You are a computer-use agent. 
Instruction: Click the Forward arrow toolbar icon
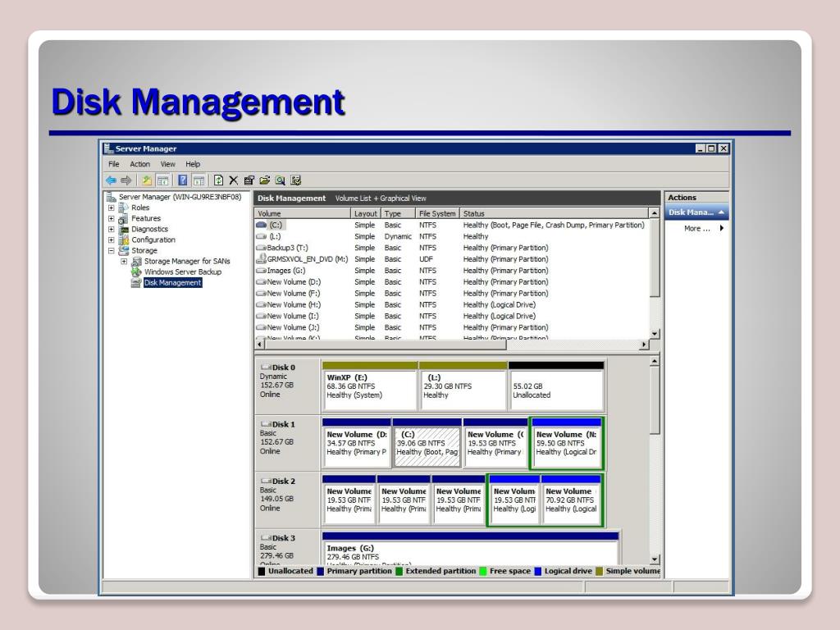(126, 180)
